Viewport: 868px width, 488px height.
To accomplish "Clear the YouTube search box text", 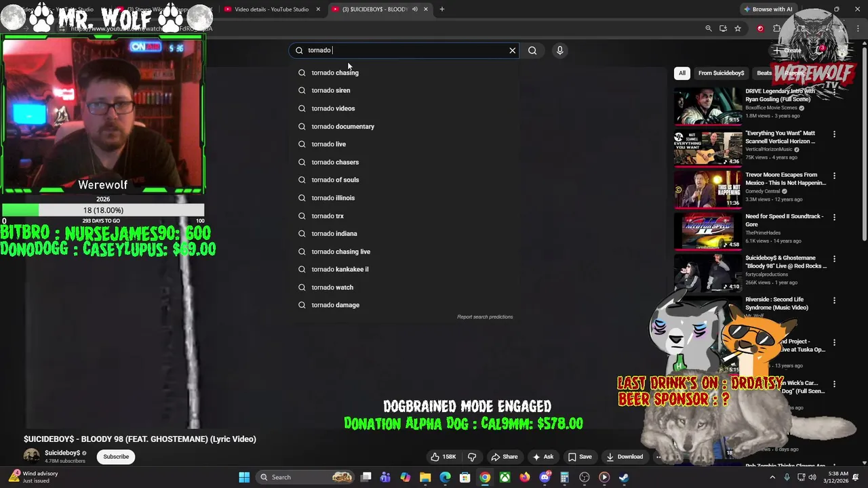I will point(513,50).
